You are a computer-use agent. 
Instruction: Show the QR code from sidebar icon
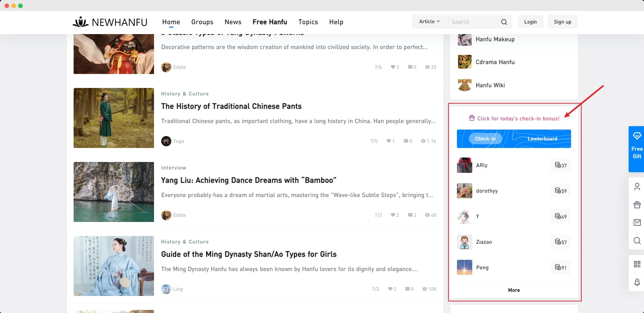click(637, 264)
